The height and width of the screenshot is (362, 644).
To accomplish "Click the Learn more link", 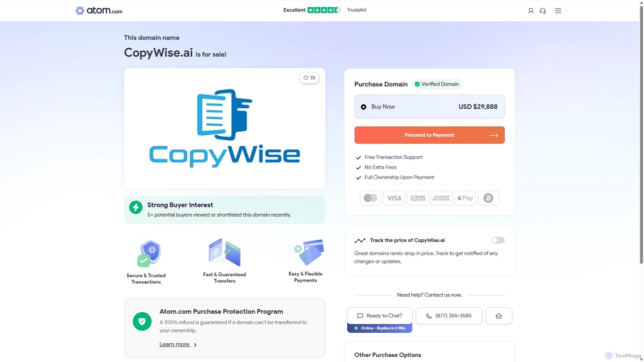I will coord(175,344).
